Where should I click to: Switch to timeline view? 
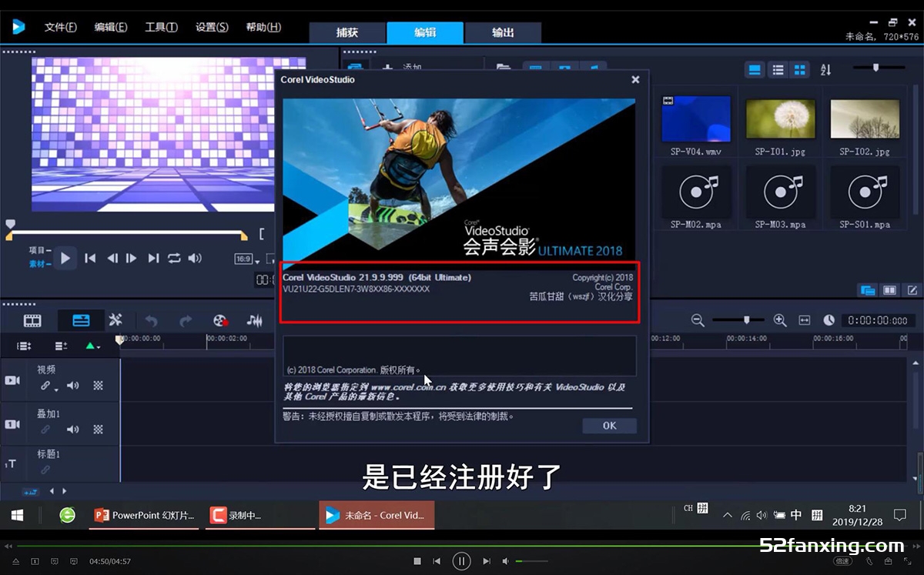click(x=81, y=320)
